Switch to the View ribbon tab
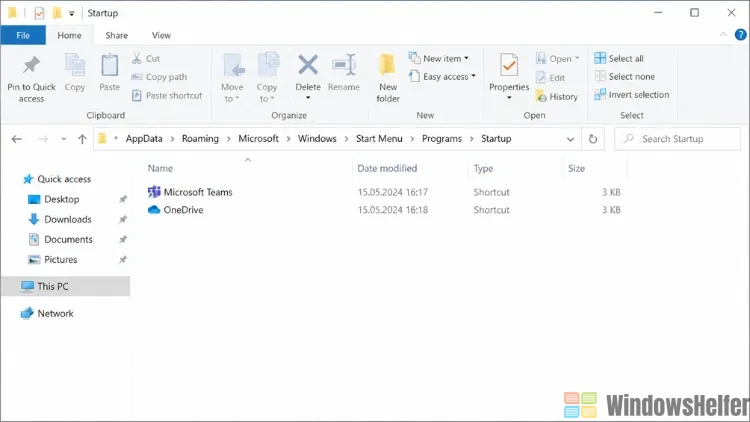Screen dimensions: 750x422 (161, 35)
